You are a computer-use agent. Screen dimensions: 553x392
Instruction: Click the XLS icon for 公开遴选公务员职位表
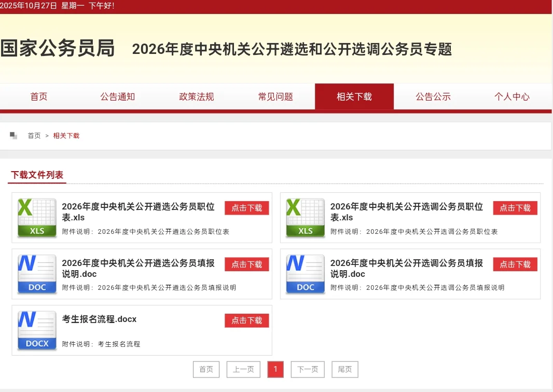(37, 218)
